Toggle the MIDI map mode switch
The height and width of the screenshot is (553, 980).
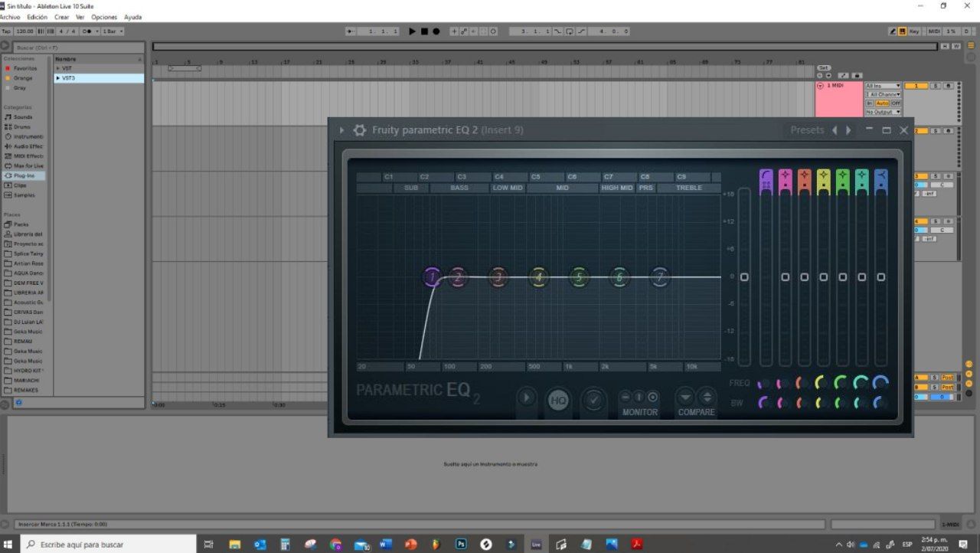[x=934, y=31]
